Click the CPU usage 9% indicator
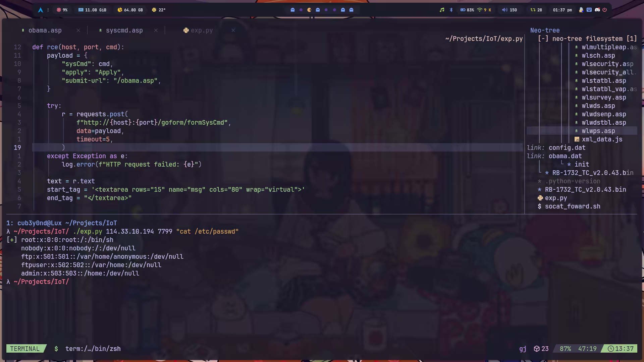 click(x=62, y=10)
